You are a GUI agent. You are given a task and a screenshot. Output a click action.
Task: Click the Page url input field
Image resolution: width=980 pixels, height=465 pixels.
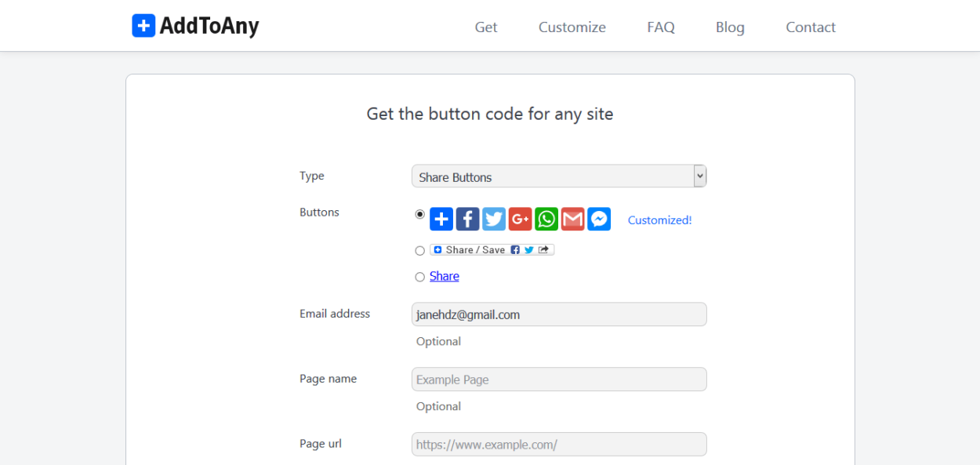pos(559,445)
